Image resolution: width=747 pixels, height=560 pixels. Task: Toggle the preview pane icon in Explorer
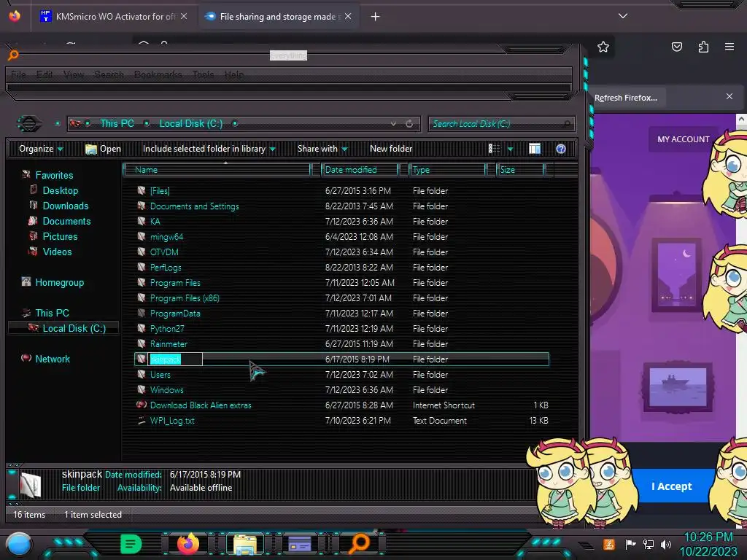coord(535,149)
